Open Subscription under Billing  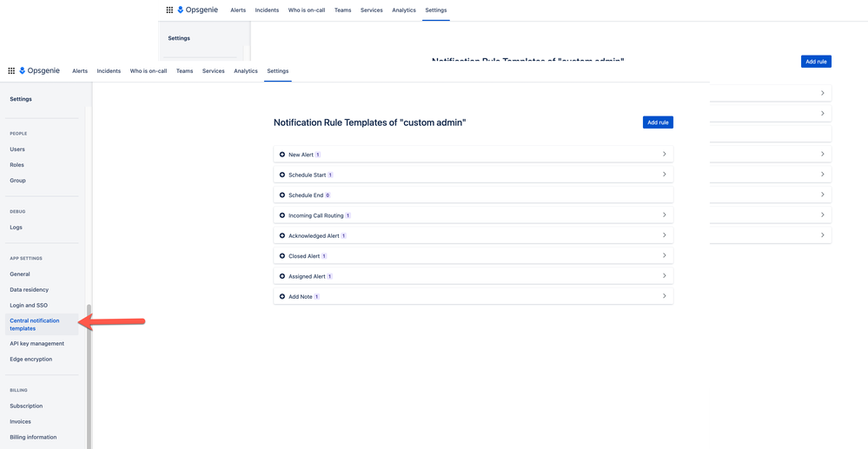[26, 406]
